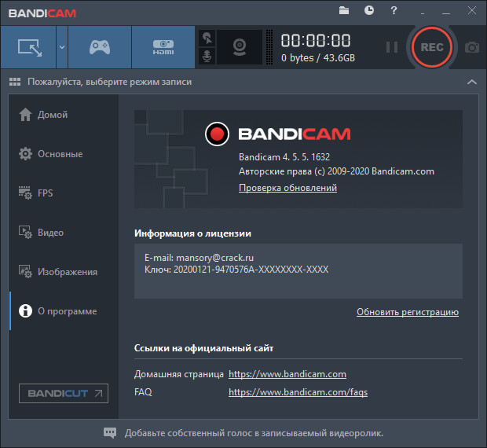The width and height of the screenshot is (487, 448).
Task: Launch Bandicut via the sidebar button
Action: 64,393
